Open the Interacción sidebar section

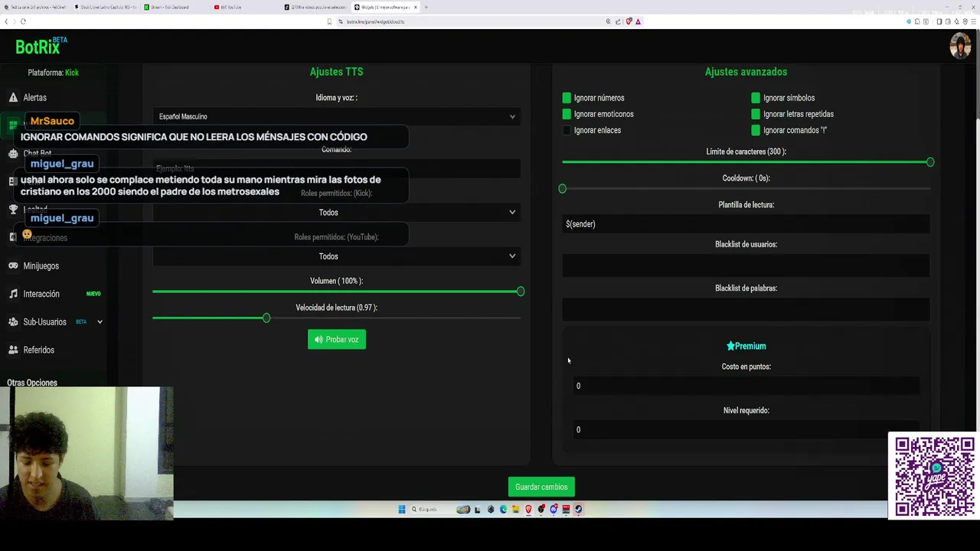(41, 294)
